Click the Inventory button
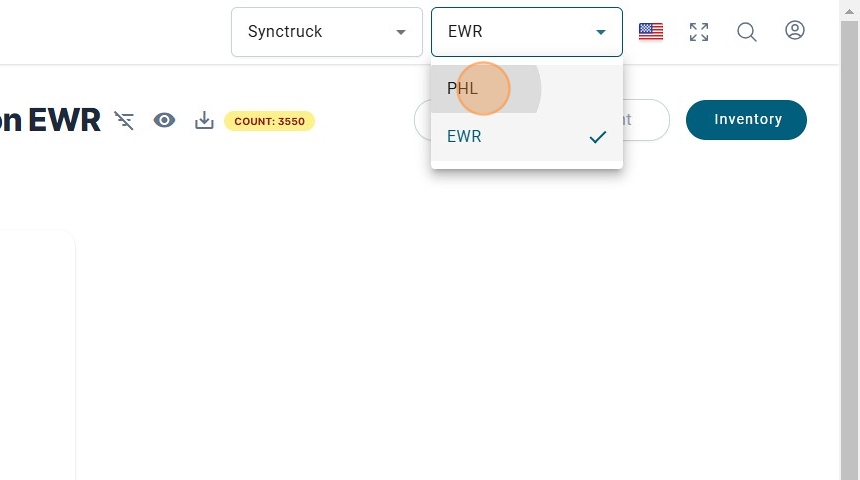The image size is (860, 480). tap(746, 120)
